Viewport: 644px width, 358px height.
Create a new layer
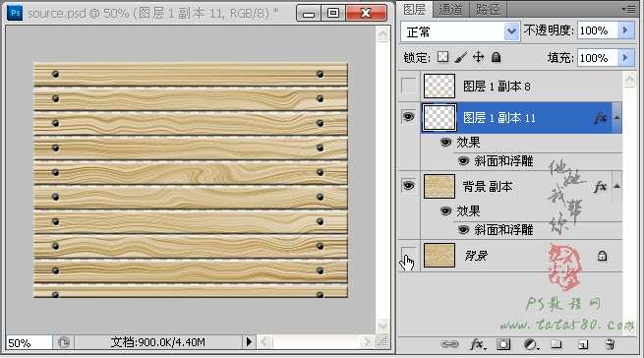[583, 344]
